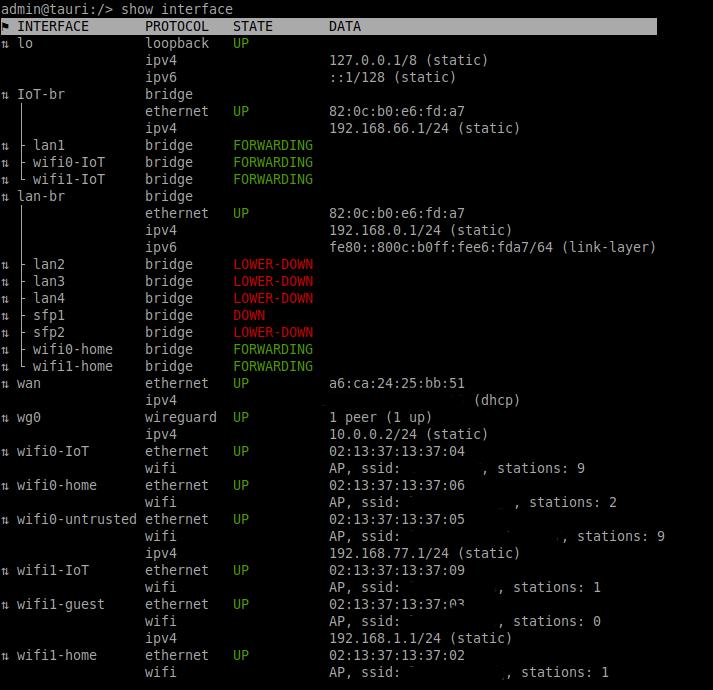713x690 pixels.
Task: Click MAC address '02:13:37:13:37:02'
Action: point(397,655)
